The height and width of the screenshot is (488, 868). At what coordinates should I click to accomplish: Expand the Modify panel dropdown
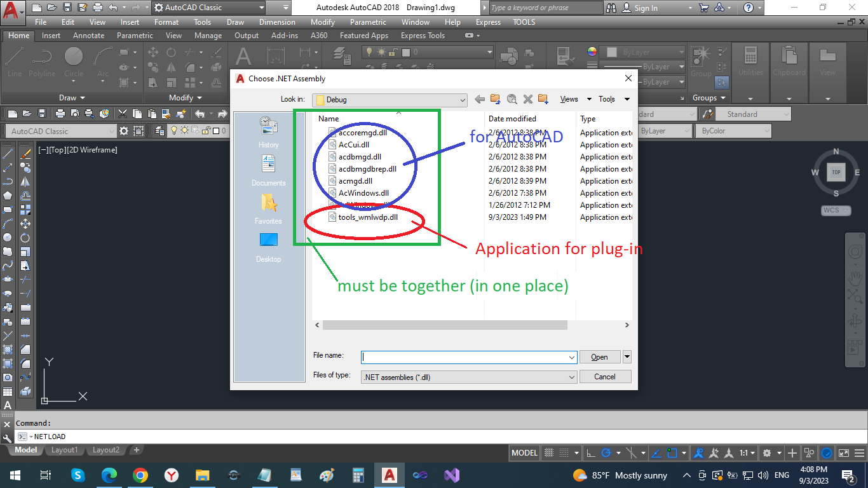[186, 98]
